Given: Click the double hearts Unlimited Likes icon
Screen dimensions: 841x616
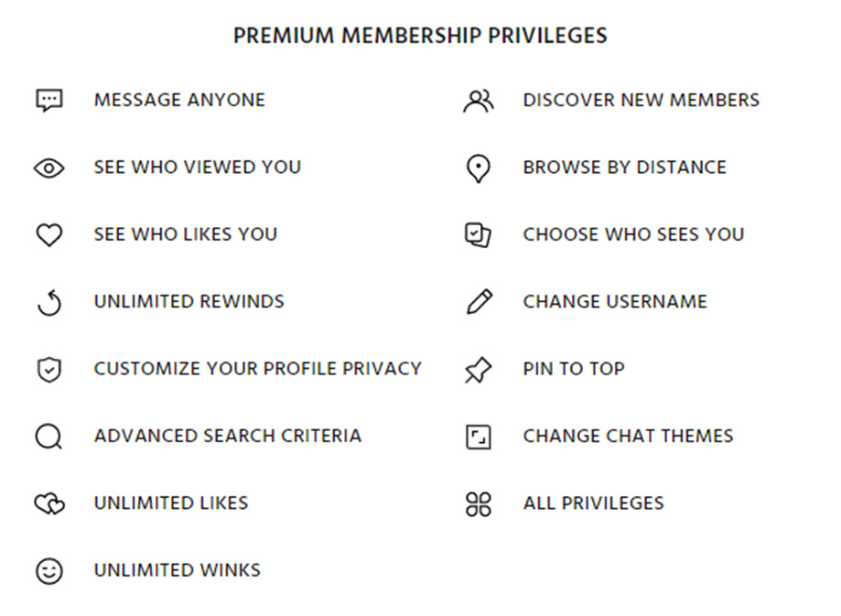Looking at the screenshot, I should pyautogui.click(x=49, y=503).
